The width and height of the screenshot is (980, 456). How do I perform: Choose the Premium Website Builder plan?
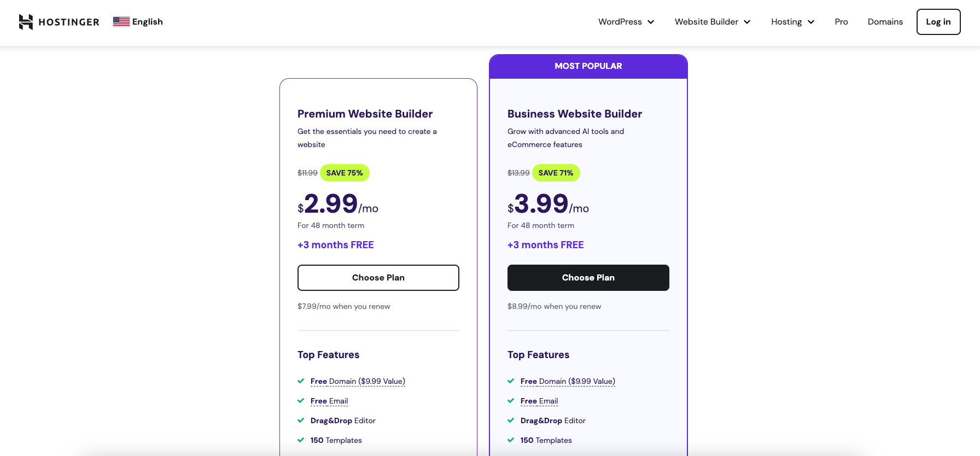(378, 278)
